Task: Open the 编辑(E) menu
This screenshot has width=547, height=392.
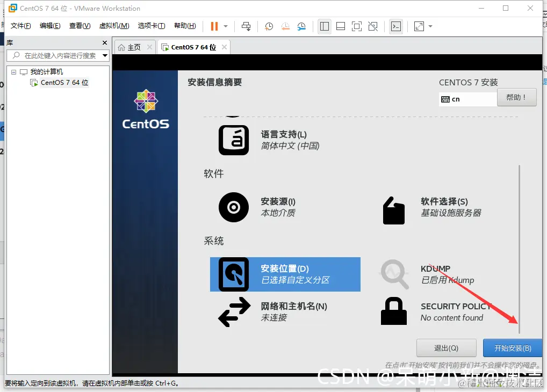Action: [x=50, y=26]
